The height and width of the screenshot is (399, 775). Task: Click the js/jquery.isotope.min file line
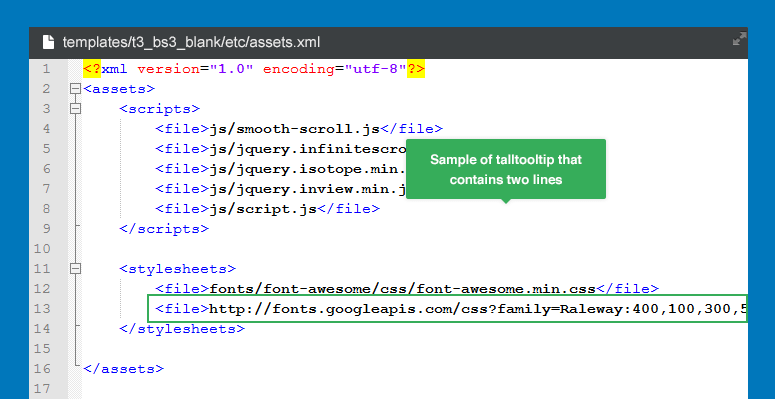click(281, 169)
